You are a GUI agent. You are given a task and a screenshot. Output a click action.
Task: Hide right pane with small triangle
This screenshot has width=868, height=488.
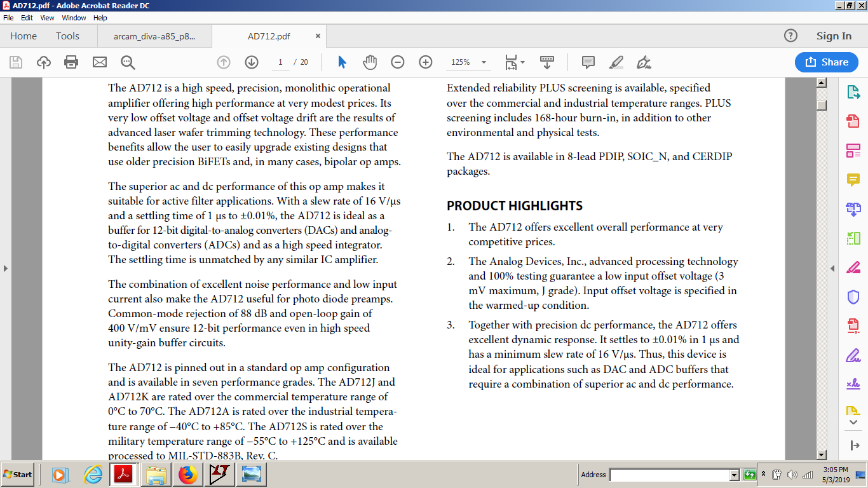point(832,269)
